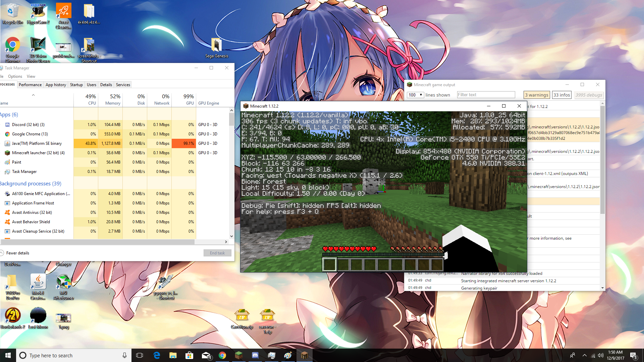Toggle the 33 infos filter
Screen dimensions: 644x362
561,95
